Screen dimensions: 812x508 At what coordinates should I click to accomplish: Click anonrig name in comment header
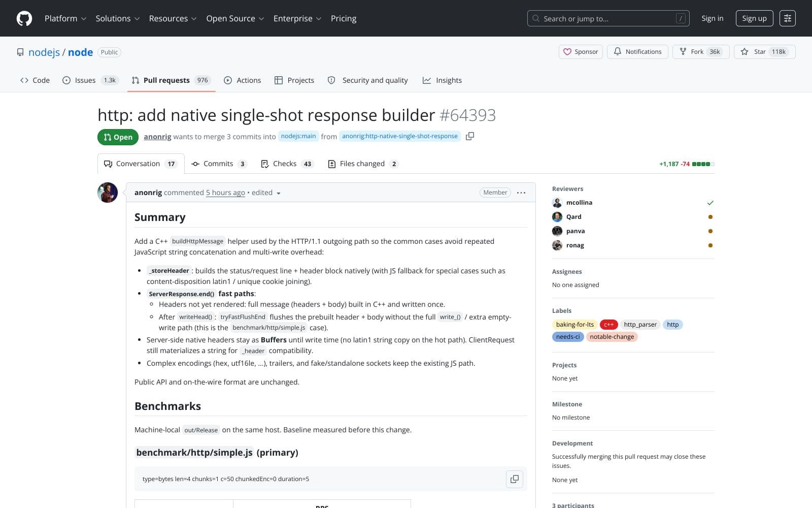coord(148,193)
